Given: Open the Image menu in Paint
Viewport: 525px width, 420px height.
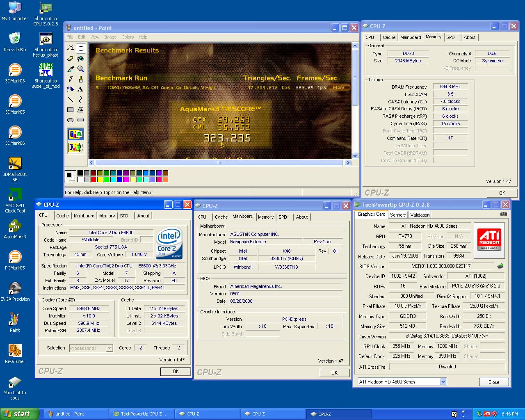Looking at the screenshot, I should click(x=110, y=37).
